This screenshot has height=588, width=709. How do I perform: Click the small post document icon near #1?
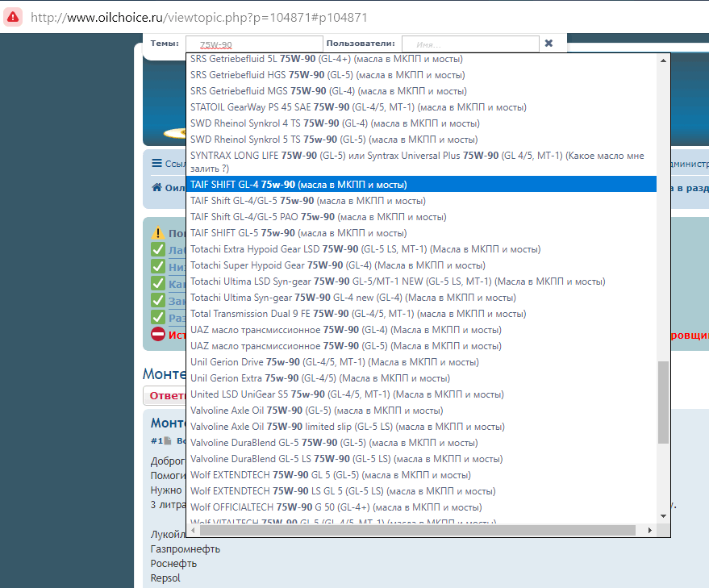[168, 440]
